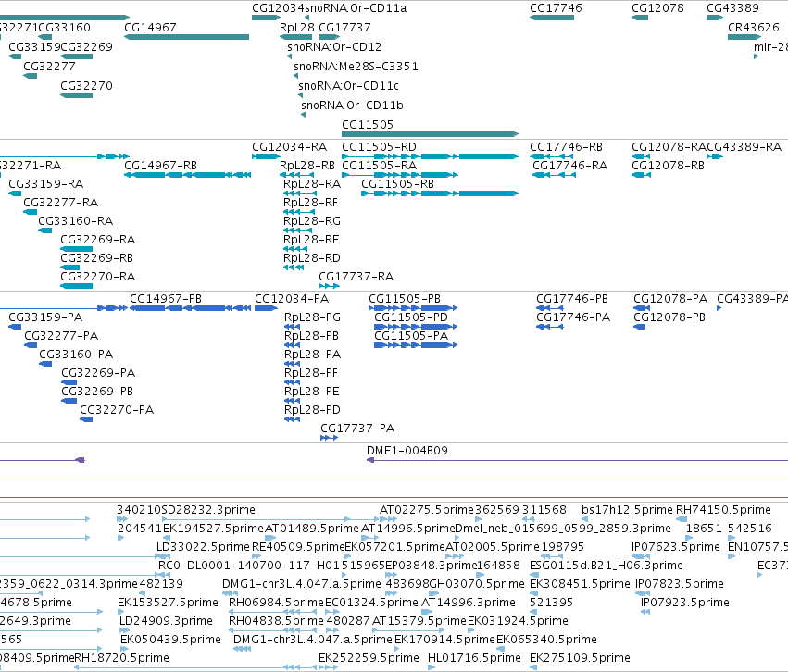The height and width of the screenshot is (672, 788).
Task: Select the CG32270-RA transcript label
Action: (98, 277)
